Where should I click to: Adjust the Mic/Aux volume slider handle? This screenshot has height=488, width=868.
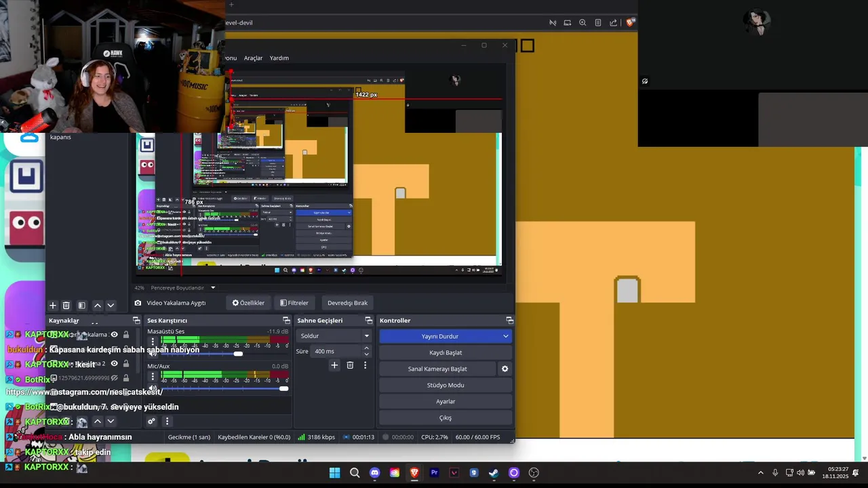click(x=283, y=388)
